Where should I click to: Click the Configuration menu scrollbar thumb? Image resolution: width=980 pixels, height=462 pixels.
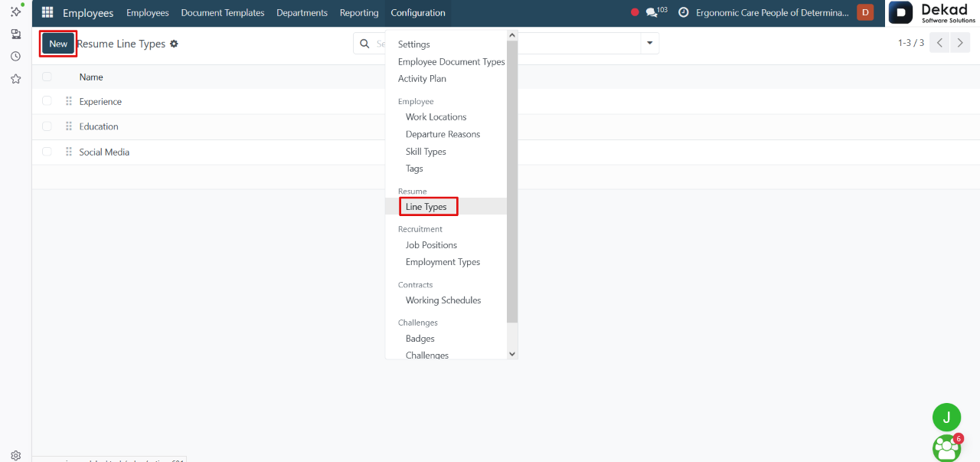pyautogui.click(x=512, y=182)
